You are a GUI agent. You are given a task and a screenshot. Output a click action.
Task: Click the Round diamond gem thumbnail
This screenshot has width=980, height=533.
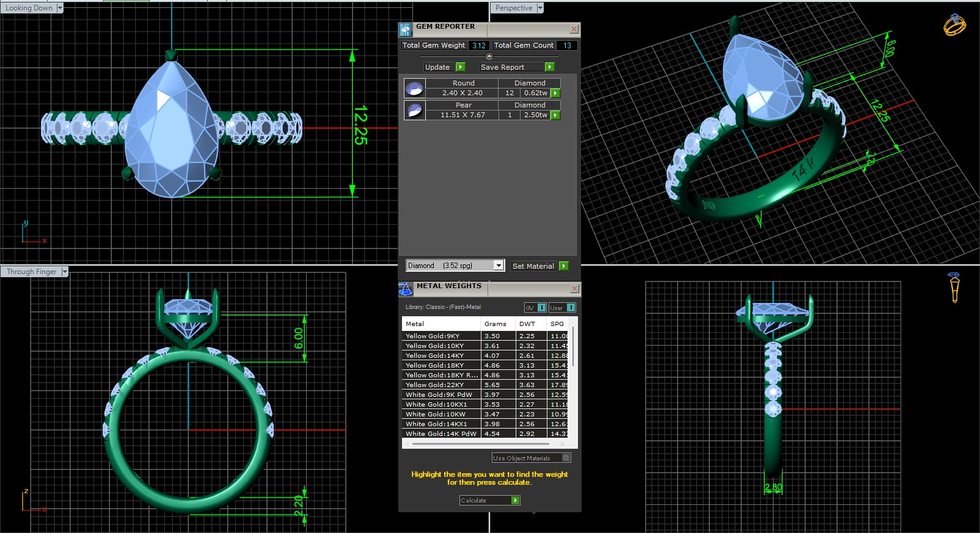(415, 89)
